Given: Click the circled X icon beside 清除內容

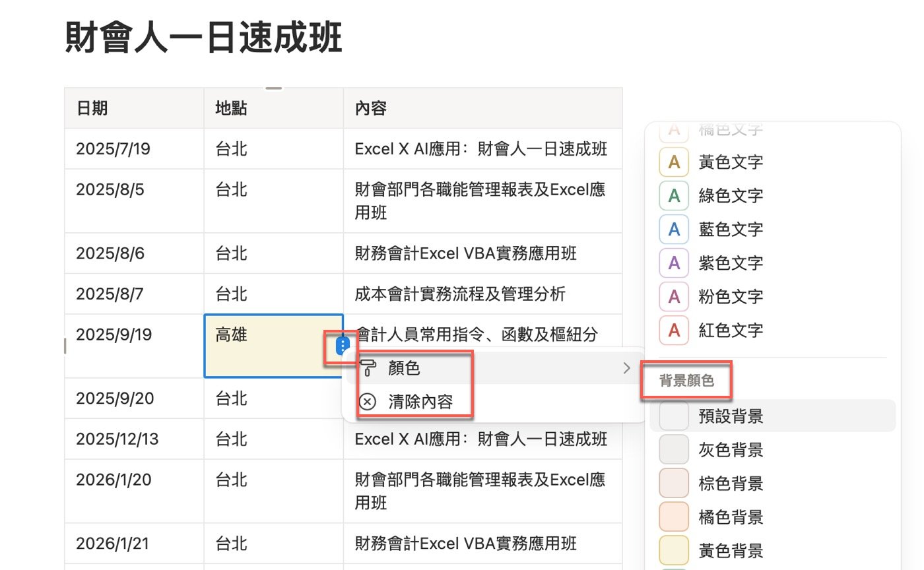Looking at the screenshot, I should pyautogui.click(x=367, y=402).
